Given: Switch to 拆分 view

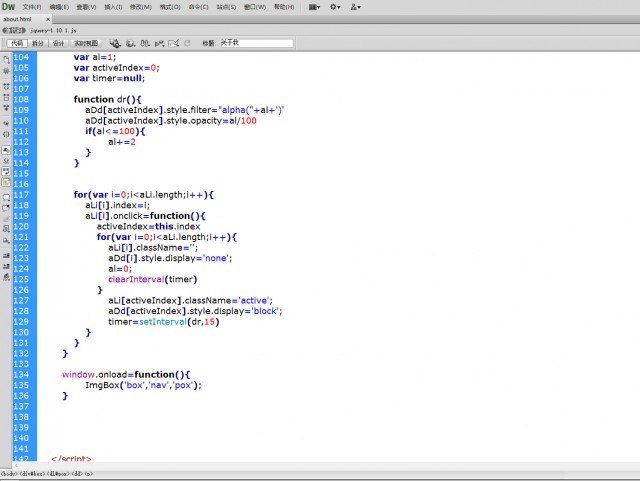Looking at the screenshot, I should click(38, 43).
